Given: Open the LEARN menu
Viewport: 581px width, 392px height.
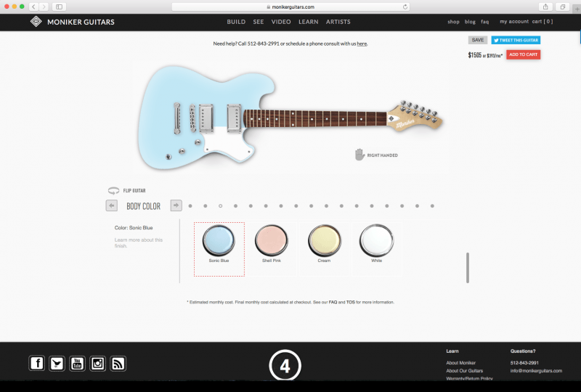Looking at the screenshot, I should point(308,22).
